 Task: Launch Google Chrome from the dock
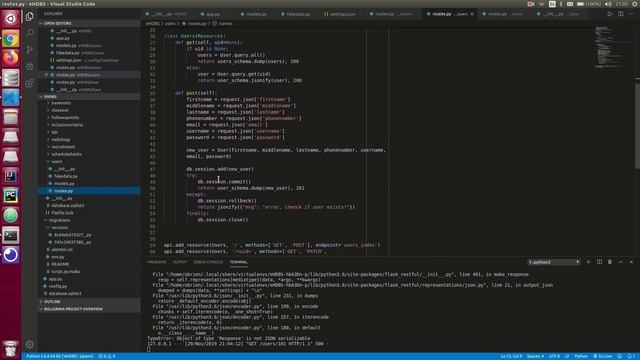point(11,39)
